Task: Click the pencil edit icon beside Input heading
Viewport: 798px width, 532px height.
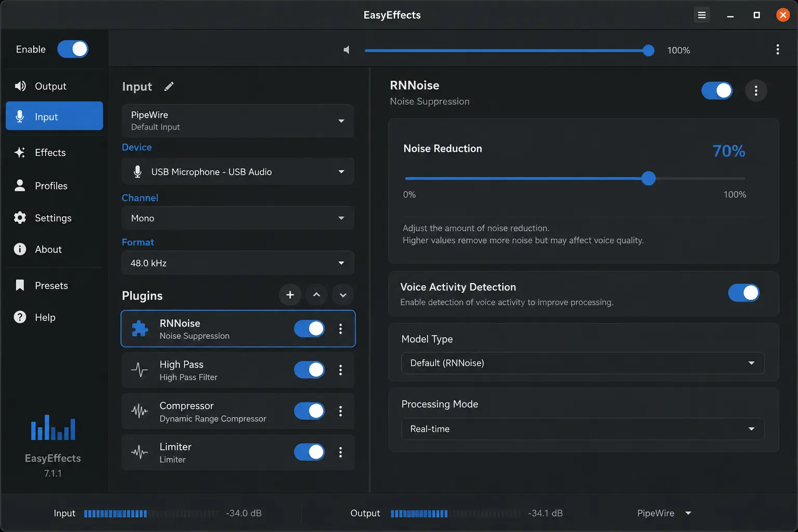Action: 169,86
